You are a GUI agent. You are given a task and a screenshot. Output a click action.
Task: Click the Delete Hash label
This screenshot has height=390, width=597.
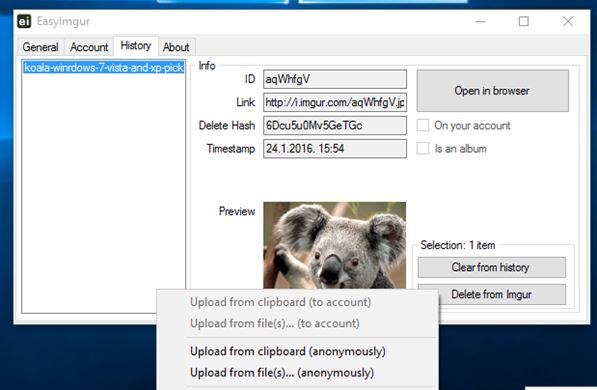[x=227, y=125]
